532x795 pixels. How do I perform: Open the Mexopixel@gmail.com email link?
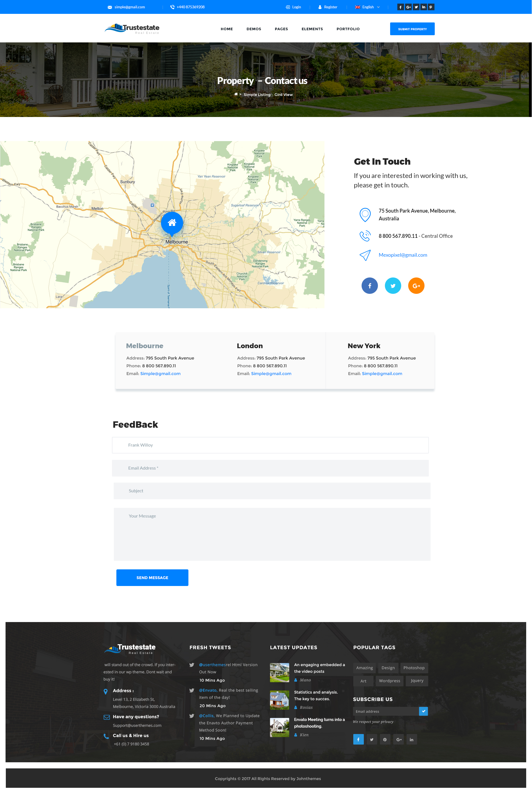(x=403, y=255)
